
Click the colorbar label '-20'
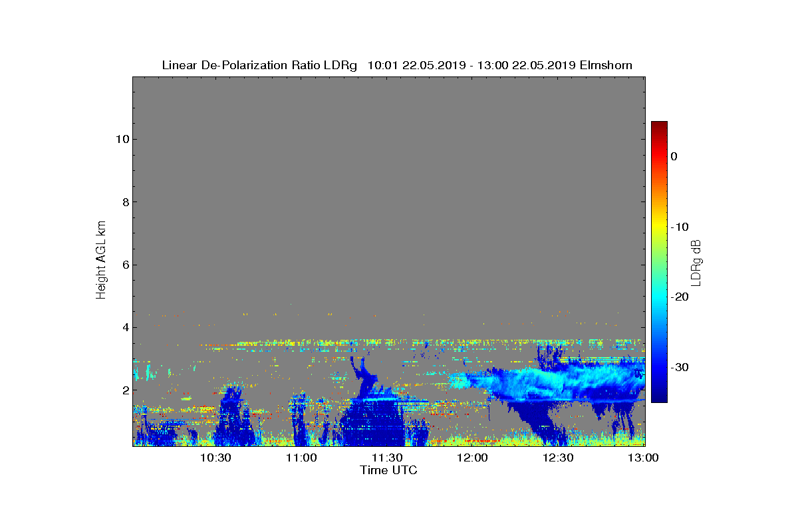680,297
